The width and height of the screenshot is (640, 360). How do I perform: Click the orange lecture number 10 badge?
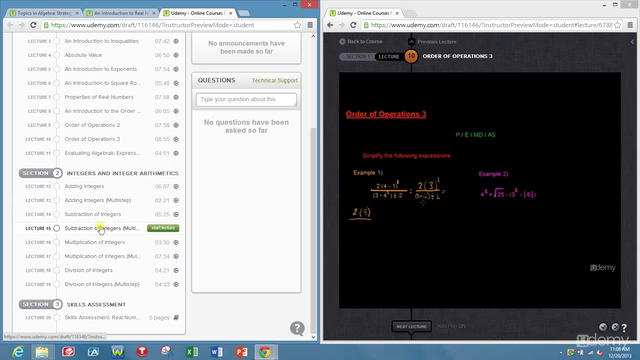point(411,56)
